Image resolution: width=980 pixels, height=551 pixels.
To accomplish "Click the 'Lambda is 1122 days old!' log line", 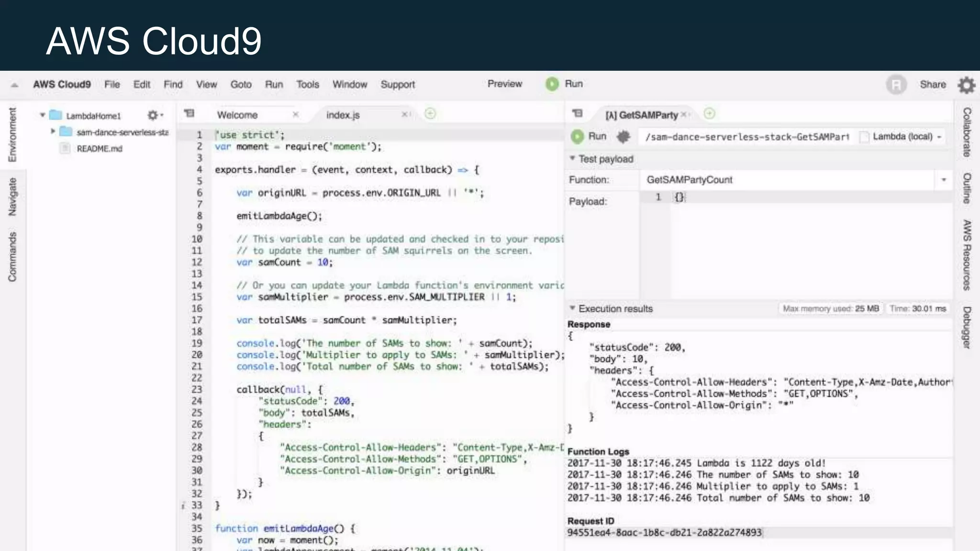I will pyautogui.click(x=696, y=463).
